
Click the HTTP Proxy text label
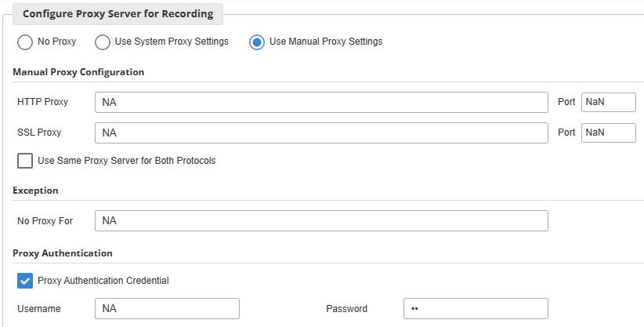click(43, 102)
